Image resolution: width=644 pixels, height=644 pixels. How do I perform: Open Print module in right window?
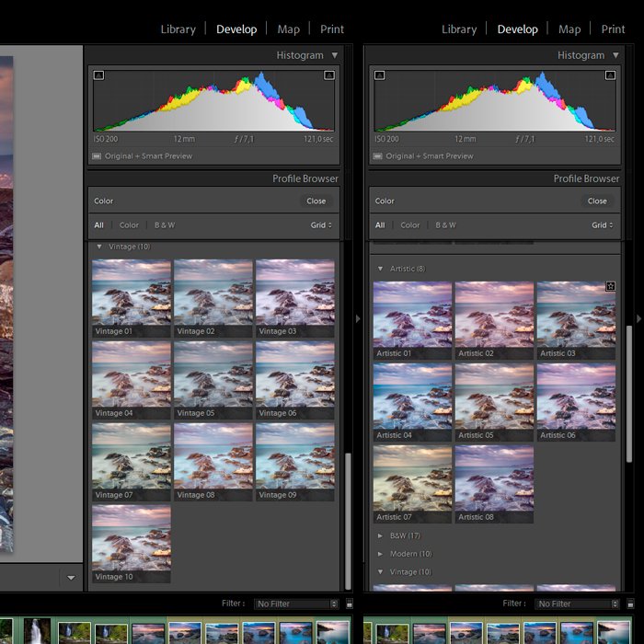(x=613, y=29)
